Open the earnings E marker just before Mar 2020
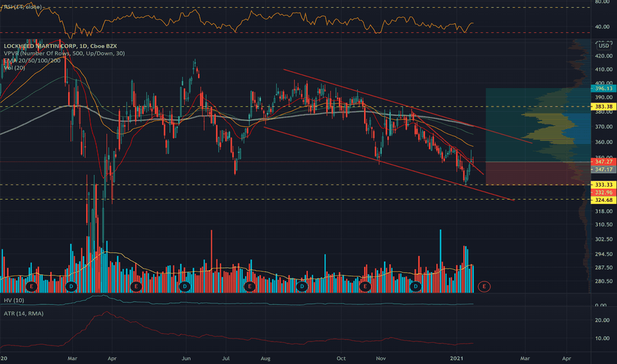 tap(32, 286)
